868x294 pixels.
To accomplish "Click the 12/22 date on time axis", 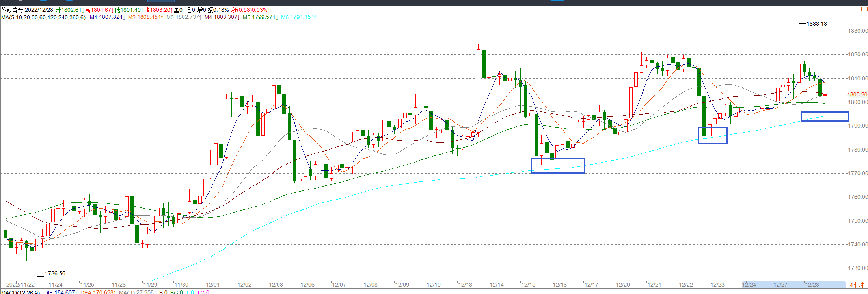I will point(686,285).
